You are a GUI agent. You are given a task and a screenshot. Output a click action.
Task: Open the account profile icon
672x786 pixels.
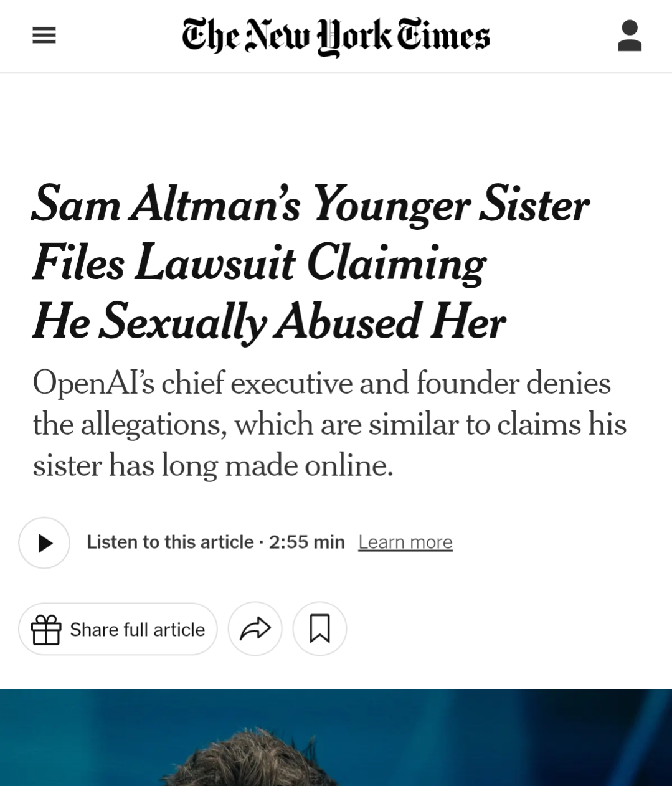629,36
